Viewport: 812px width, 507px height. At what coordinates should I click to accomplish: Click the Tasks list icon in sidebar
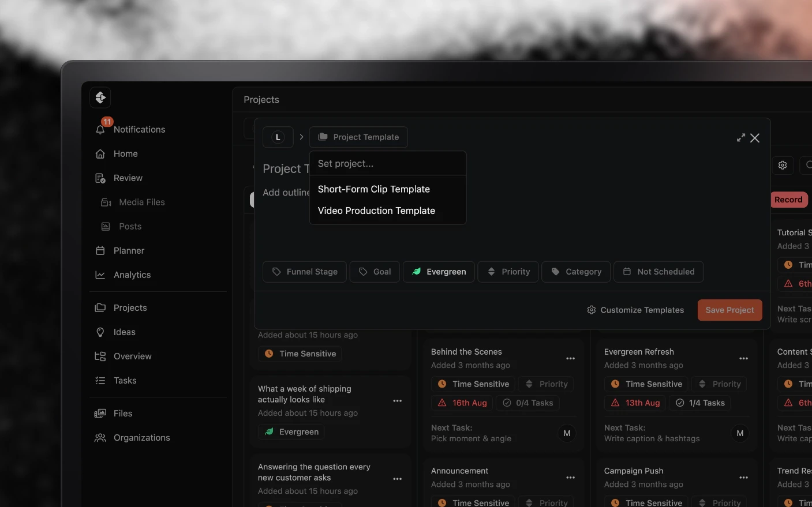click(100, 381)
